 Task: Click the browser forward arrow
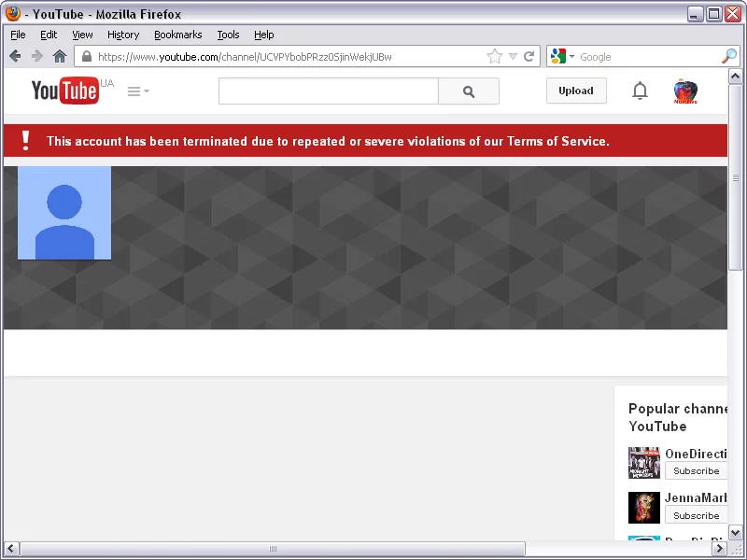coord(36,56)
